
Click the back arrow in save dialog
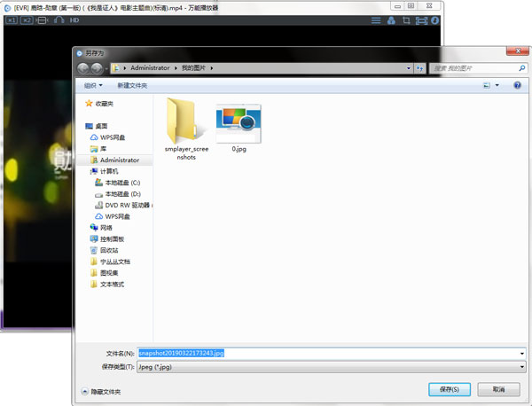(x=83, y=68)
